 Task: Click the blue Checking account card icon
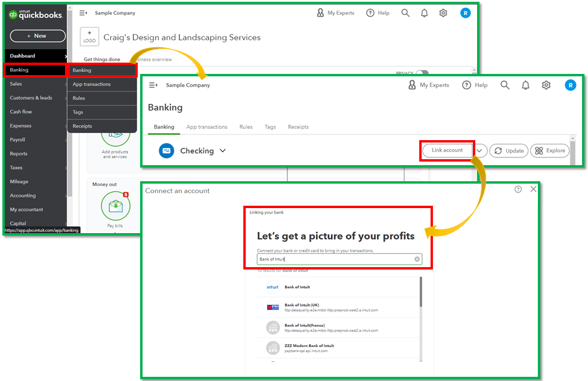[x=166, y=151]
